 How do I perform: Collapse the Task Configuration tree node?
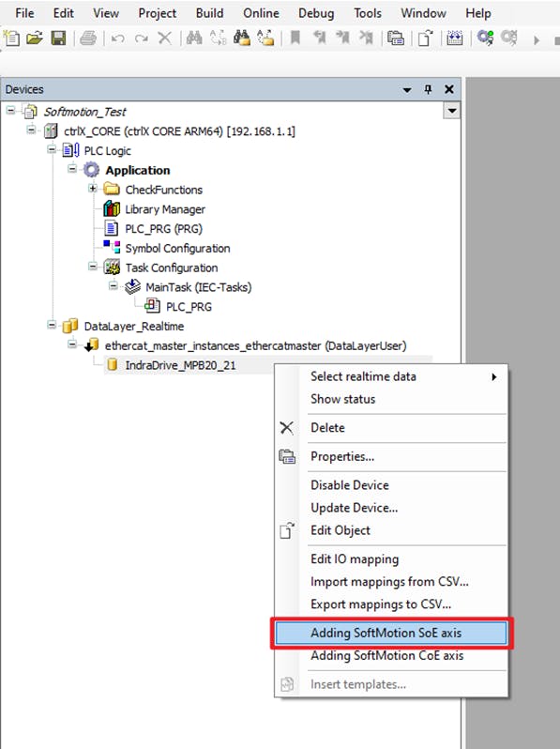[x=93, y=267]
